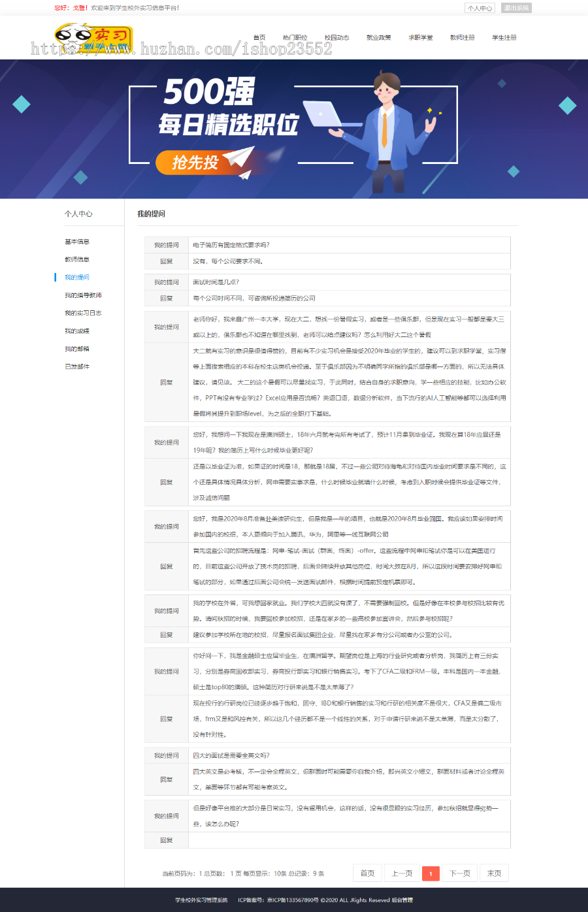Click the 上一页 pagination button
Viewport: 588px width, 912px height.
point(402,873)
